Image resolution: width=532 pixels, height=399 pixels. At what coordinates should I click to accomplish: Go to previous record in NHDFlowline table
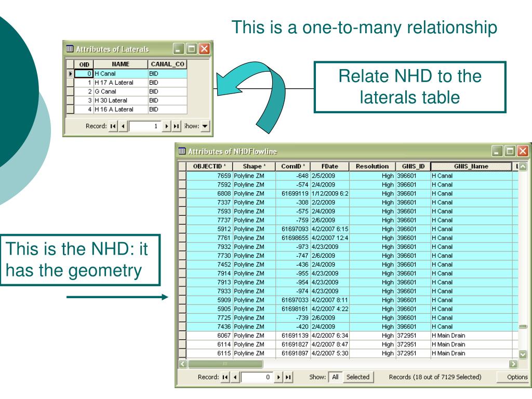click(235, 377)
